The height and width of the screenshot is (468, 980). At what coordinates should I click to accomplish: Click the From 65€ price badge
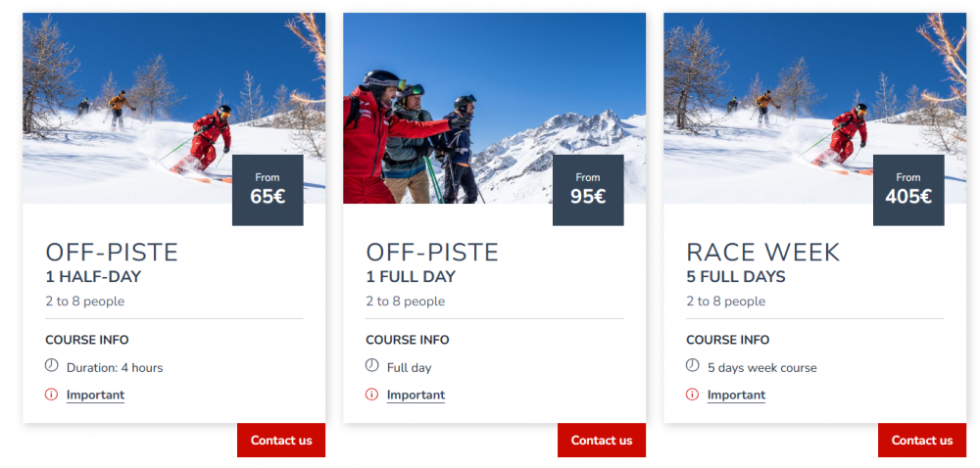click(268, 190)
